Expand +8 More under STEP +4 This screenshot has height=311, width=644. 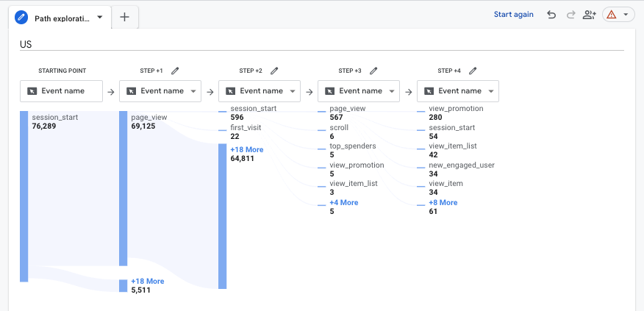tap(443, 202)
